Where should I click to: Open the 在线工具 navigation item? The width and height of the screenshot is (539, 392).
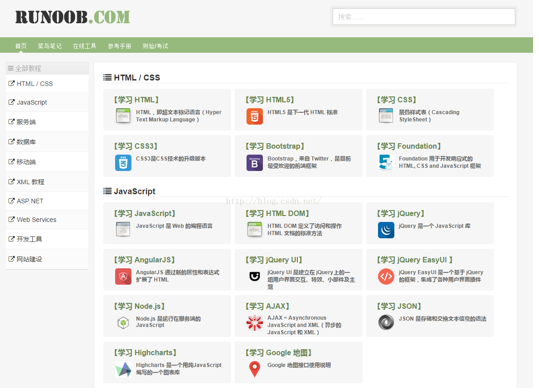[x=86, y=46]
